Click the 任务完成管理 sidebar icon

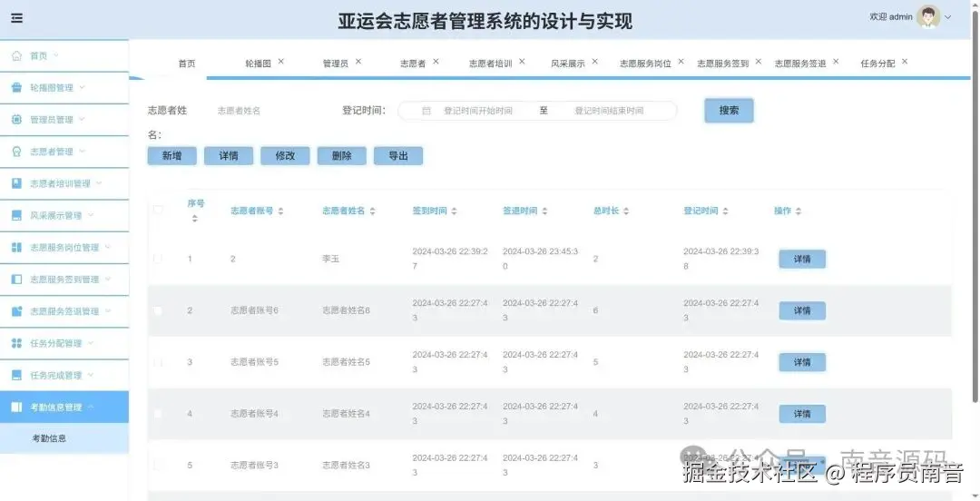[17, 375]
